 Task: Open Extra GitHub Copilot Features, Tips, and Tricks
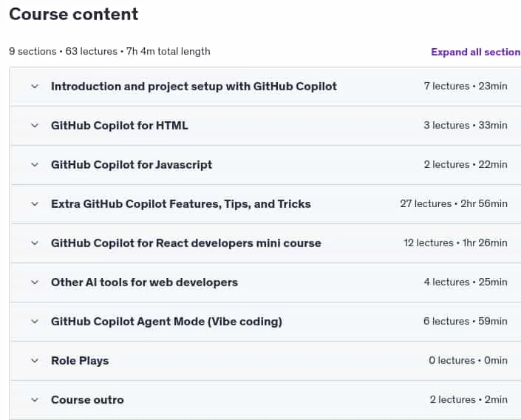tap(181, 204)
